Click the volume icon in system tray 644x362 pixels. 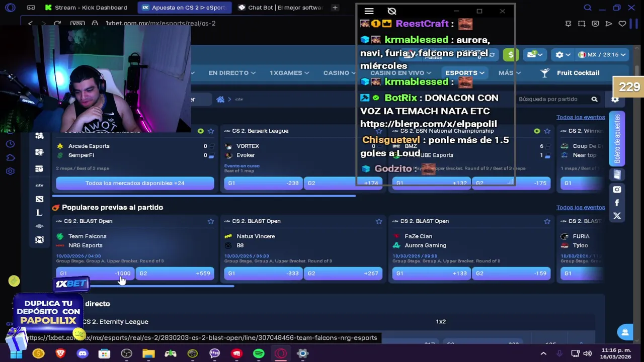588,353
